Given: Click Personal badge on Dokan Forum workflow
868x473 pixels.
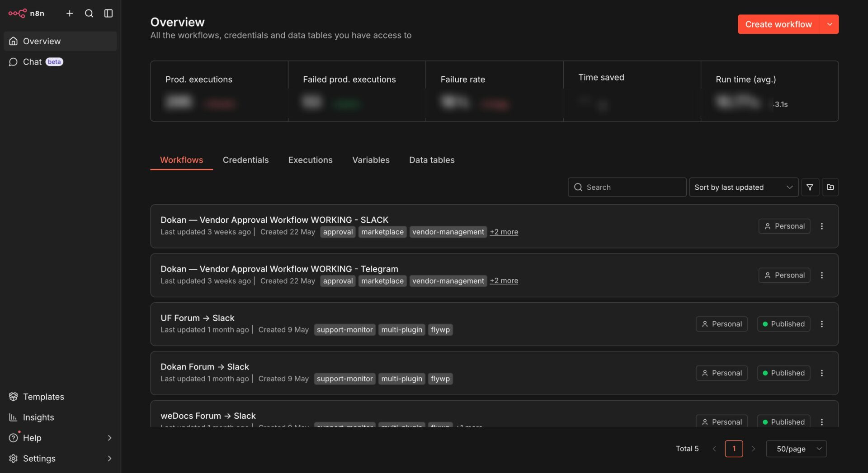Looking at the screenshot, I should coord(722,373).
